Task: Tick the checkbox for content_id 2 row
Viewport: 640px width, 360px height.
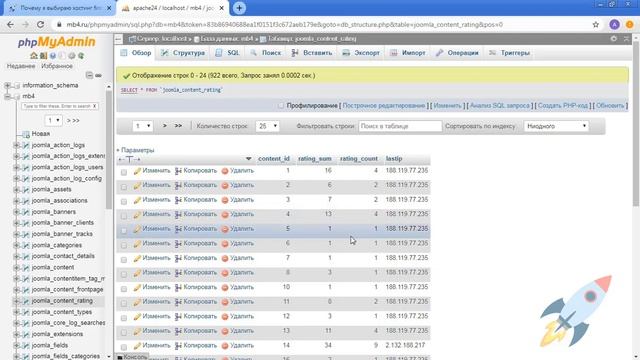Action: click(x=124, y=187)
